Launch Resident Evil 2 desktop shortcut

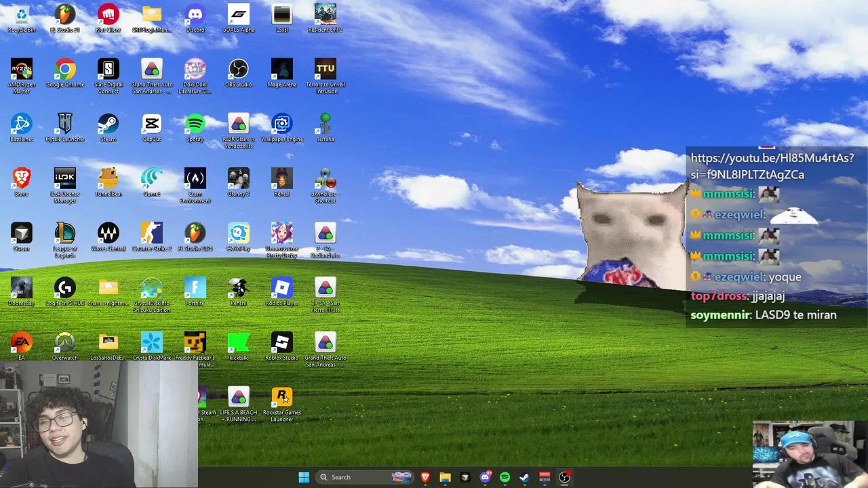(x=325, y=18)
